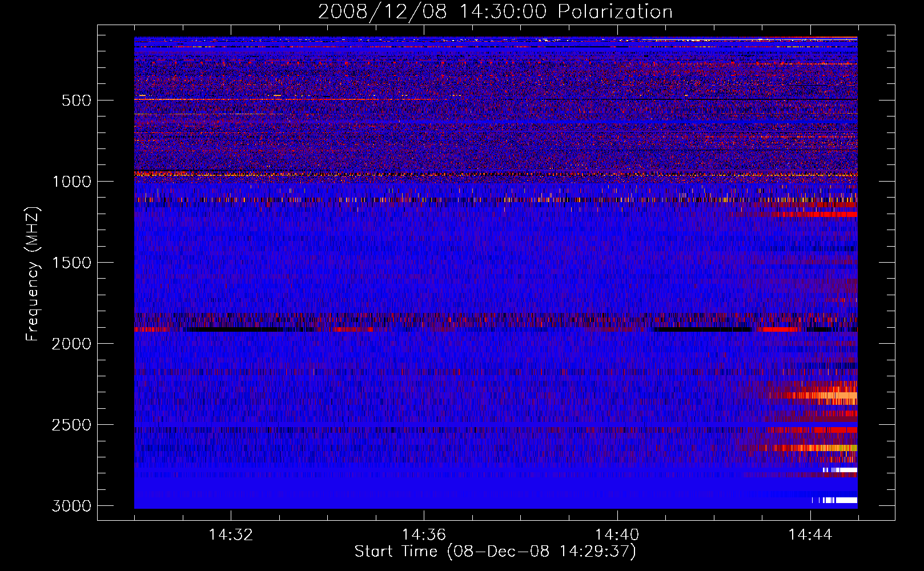Click the 3000 frequency tick label
The height and width of the screenshot is (571, 924).
[x=71, y=506]
